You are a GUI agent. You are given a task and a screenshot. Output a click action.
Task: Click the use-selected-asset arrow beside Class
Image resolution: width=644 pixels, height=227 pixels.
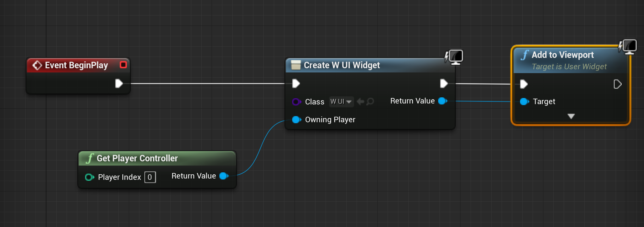360,102
